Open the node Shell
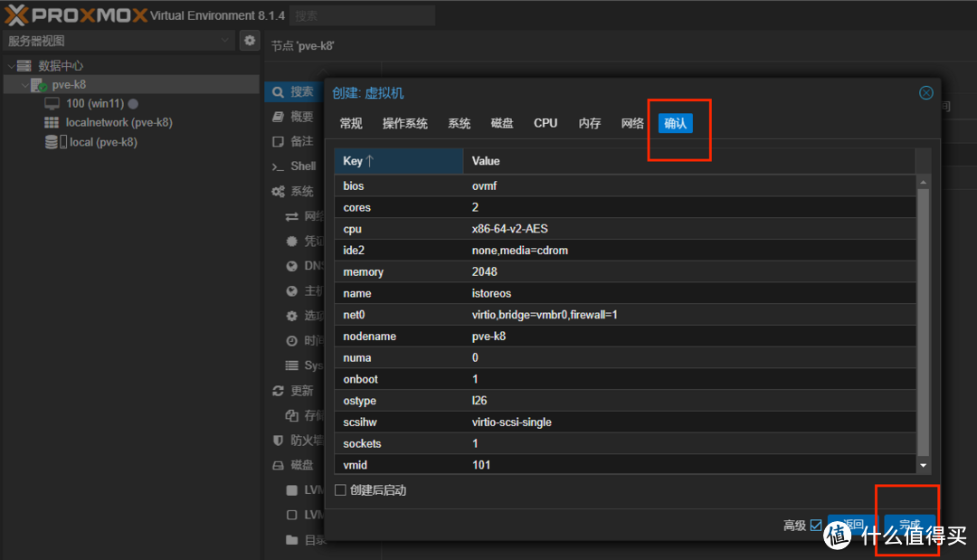Viewport: 977px width, 560px height. pyautogui.click(x=303, y=166)
